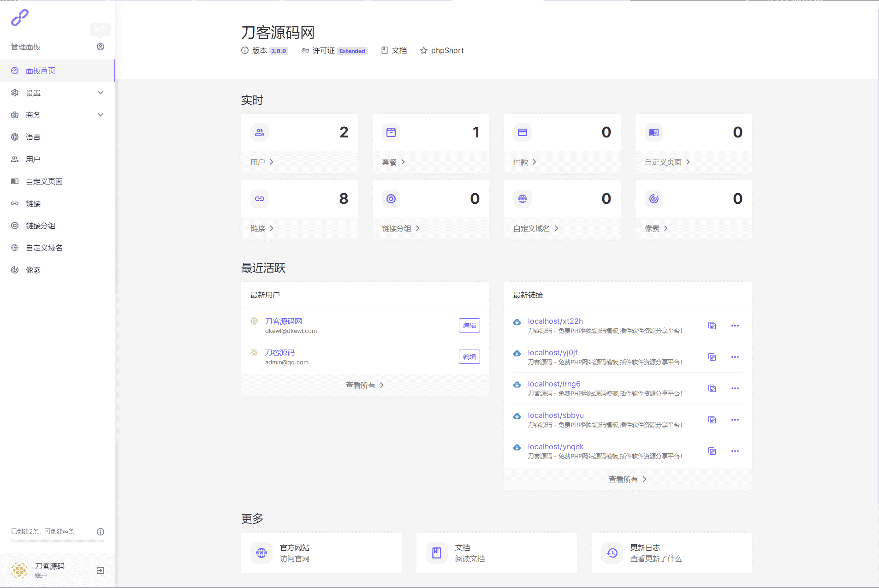879x588 pixels.
Task: Open the 文档 link in header
Action: [394, 51]
